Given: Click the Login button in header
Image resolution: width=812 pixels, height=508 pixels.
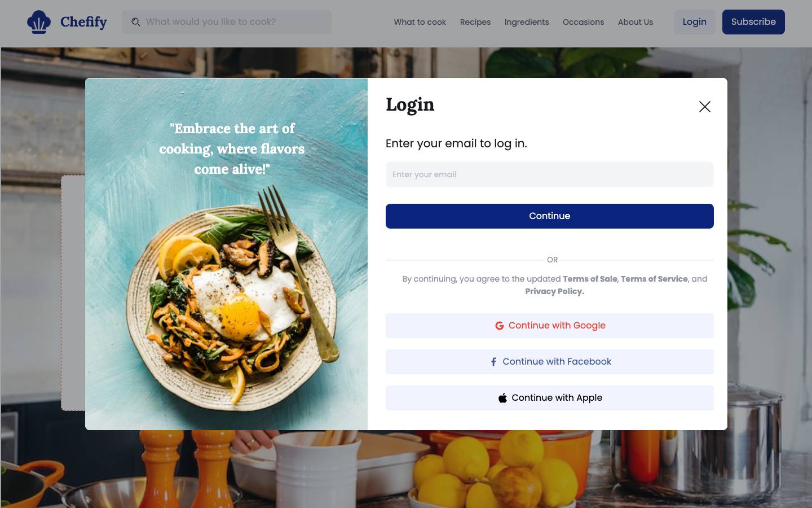Looking at the screenshot, I should pyautogui.click(x=694, y=22).
